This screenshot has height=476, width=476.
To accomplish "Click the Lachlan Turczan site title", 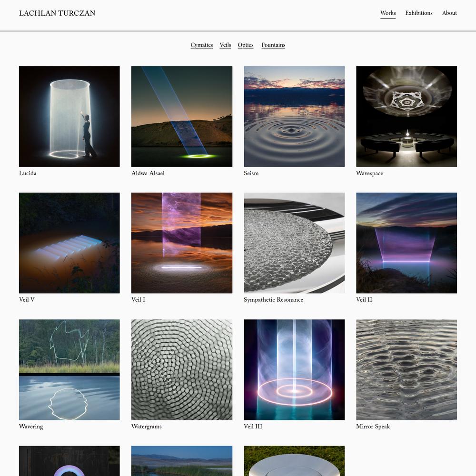I will click(x=57, y=13).
